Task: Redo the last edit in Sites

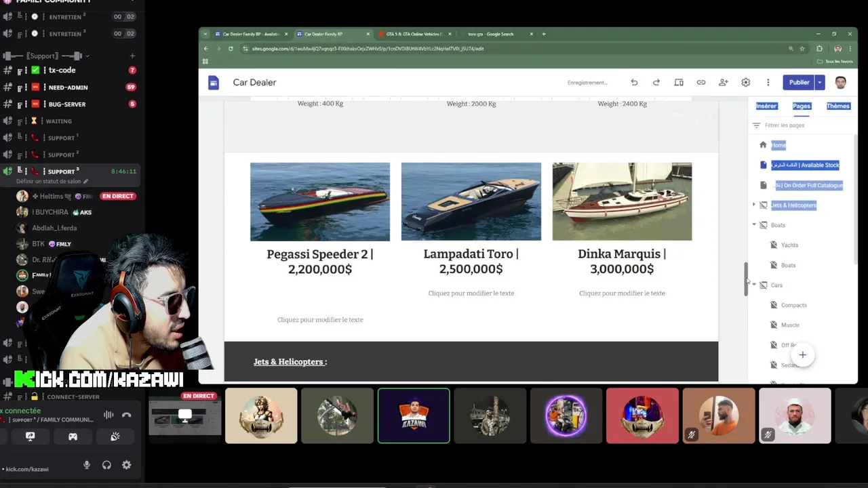Action: pyautogui.click(x=656, y=83)
